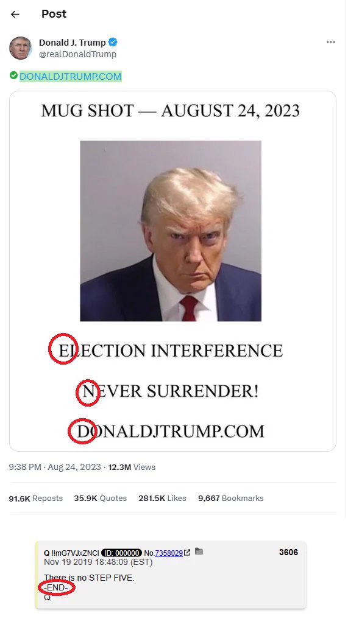The width and height of the screenshot is (348, 644).
Task: Click the 3606 post number
Action: [x=288, y=553]
